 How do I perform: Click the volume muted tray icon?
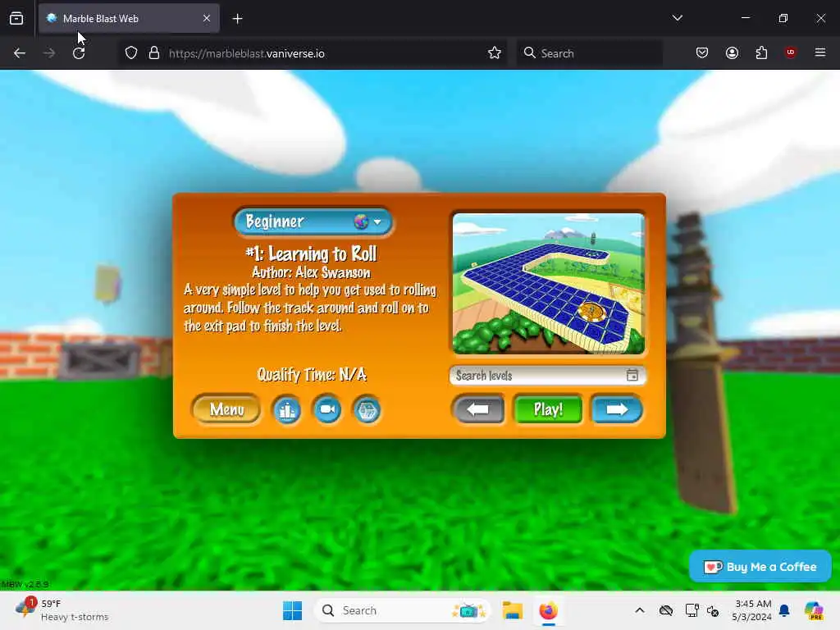click(x=713, y=610)
